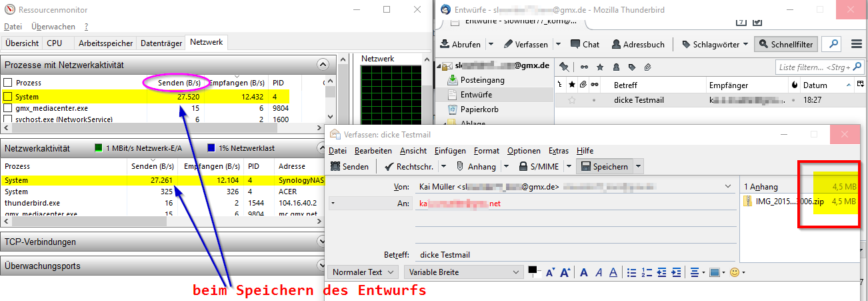
Task: Open the text alignment dropdown
Action: click(x=697, y=272)
